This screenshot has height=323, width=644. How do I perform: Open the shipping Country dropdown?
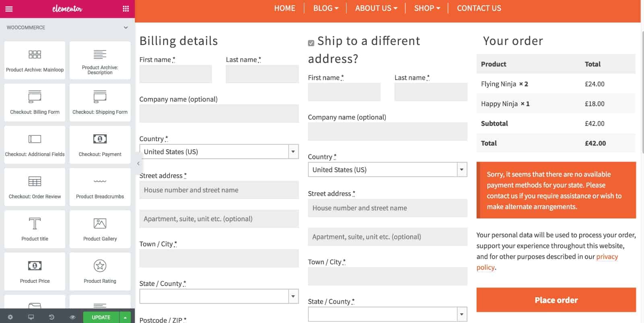point(388,170)
